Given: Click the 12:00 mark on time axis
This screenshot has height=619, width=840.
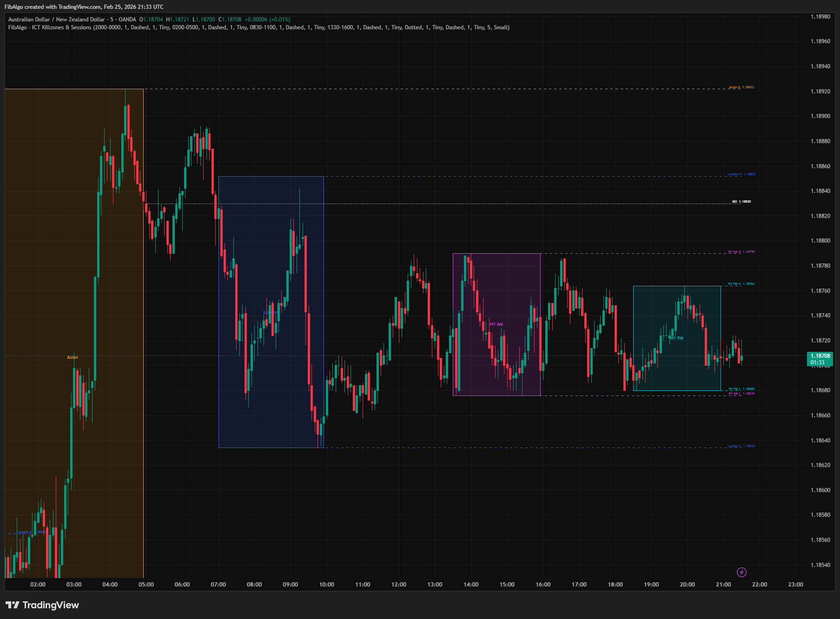Looking at the screenshot, I should (398, 585).
